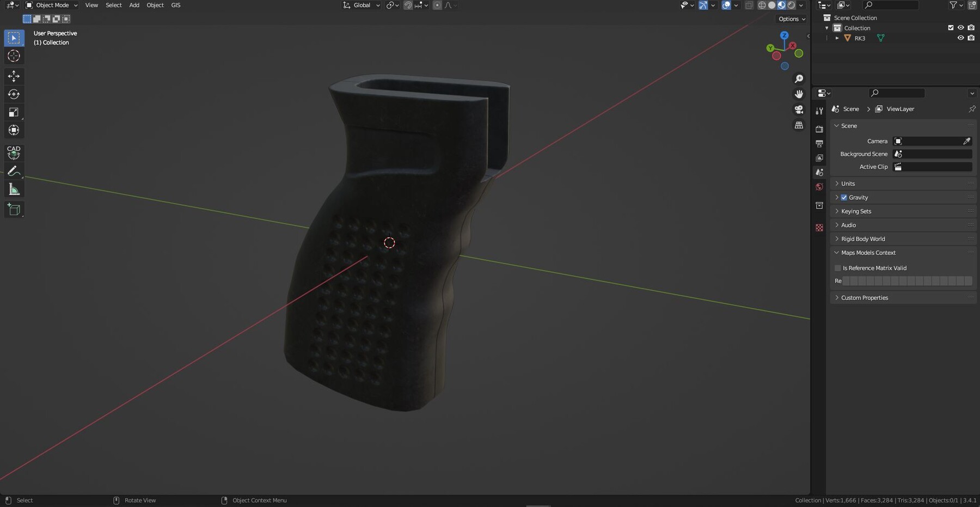Check Is Reference Matrix Valid
The height and width of the screenshot is (507, 980).
[838, 268]
